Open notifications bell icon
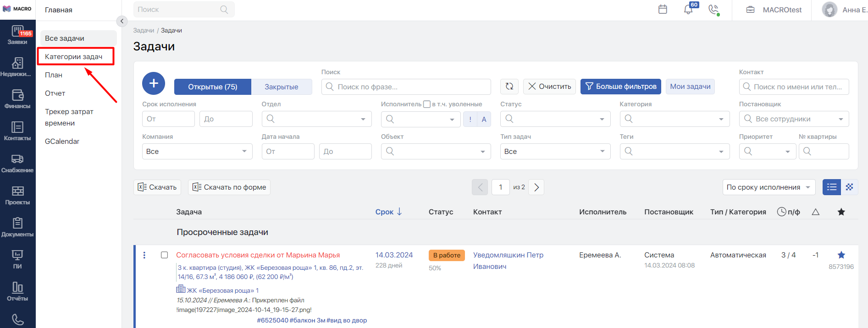Viewport: 868px width, 328px height. (688, 9)
